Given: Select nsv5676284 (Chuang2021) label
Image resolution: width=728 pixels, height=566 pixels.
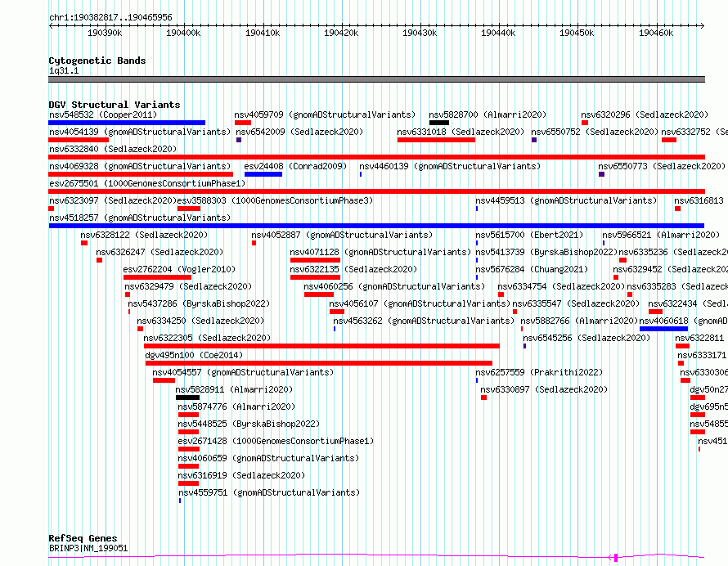Looking at the screenshot, I should pos(532,269).
